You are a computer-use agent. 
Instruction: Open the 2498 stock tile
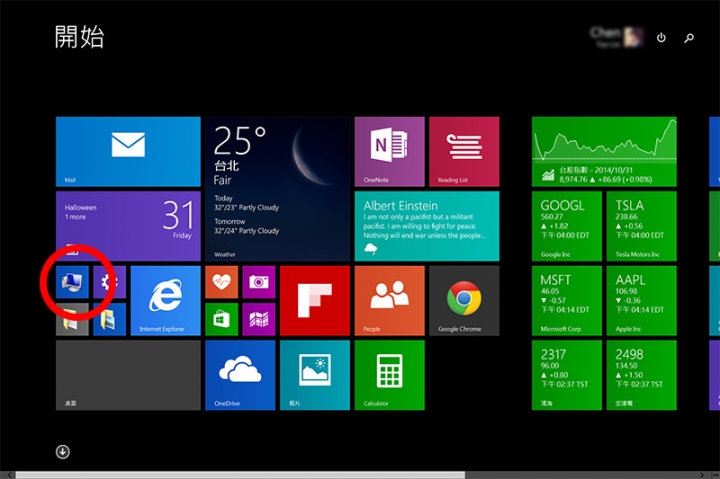tap(641, 375)
